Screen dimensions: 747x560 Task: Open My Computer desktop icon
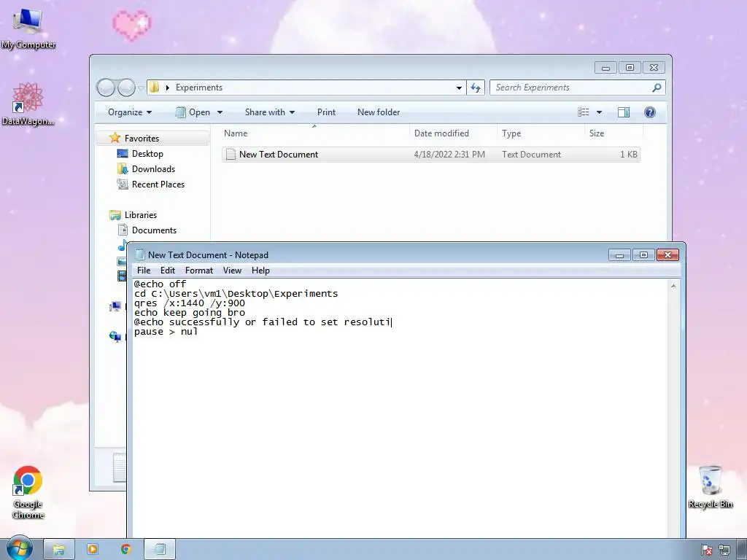pos(28,28)
